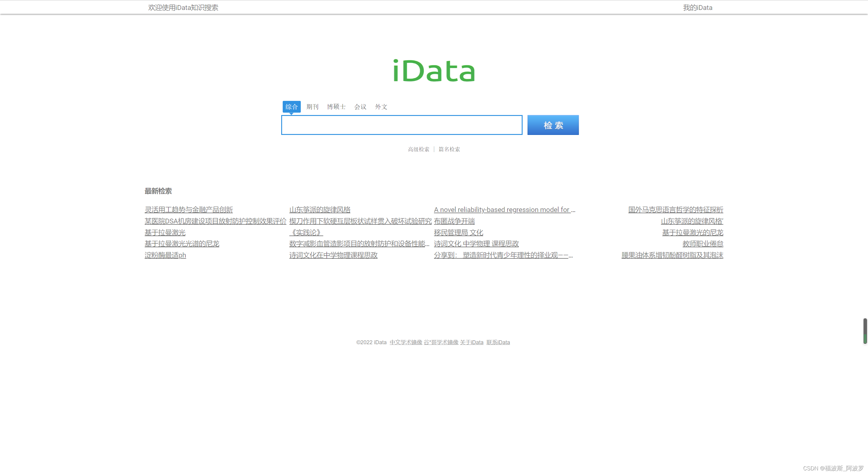The width and height of the screenshot is (868, 474).
Task: Click the vertical scrollbar thumb at right
Action: [865, 331]
